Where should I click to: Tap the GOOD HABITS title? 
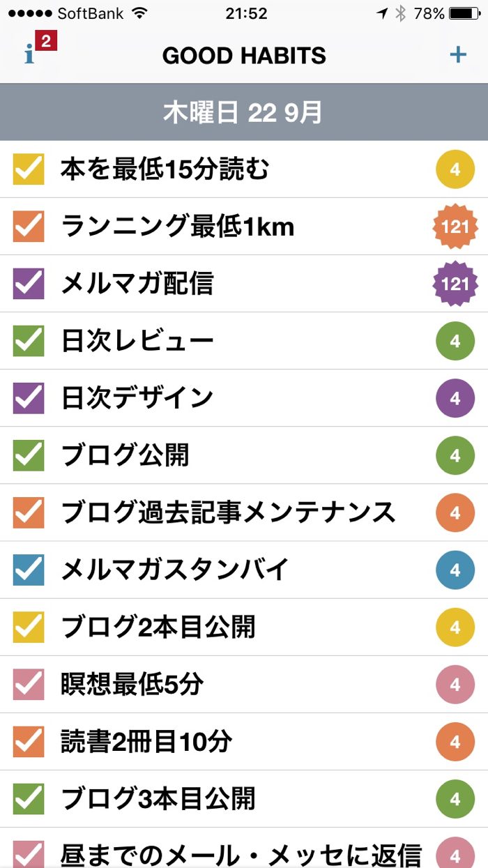tap(244, 56)
